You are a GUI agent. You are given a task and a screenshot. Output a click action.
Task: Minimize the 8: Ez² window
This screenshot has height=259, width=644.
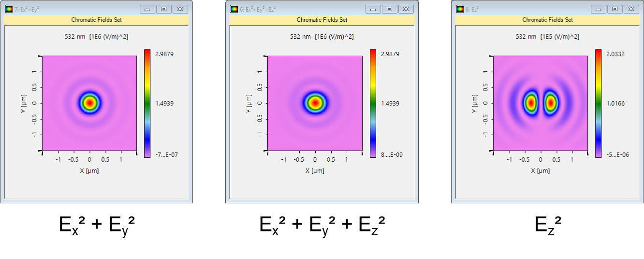[x=599, y=9]
